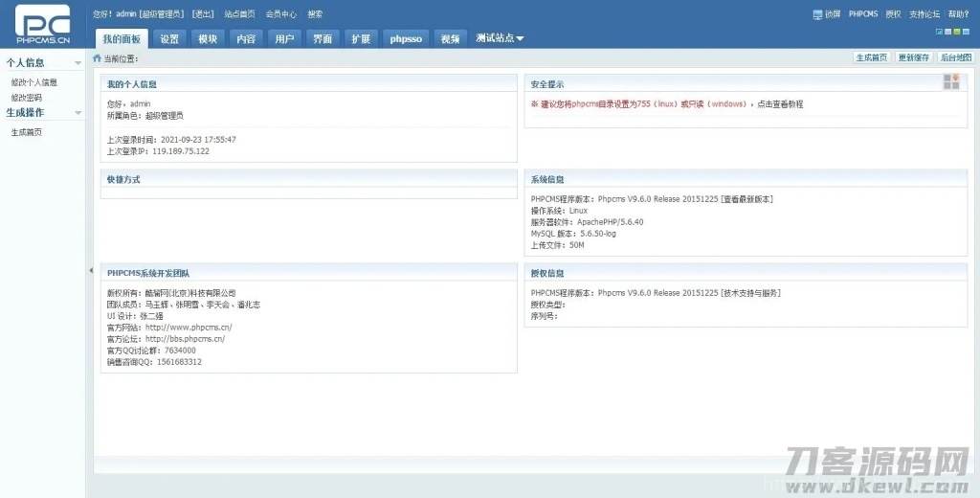
Task: Select the gray theme swatch
Action: (948, 32)
